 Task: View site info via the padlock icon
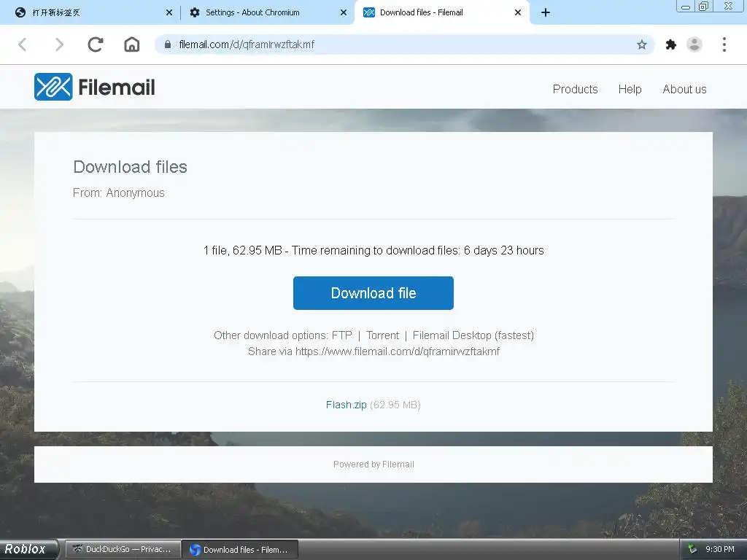pos(168,44)
